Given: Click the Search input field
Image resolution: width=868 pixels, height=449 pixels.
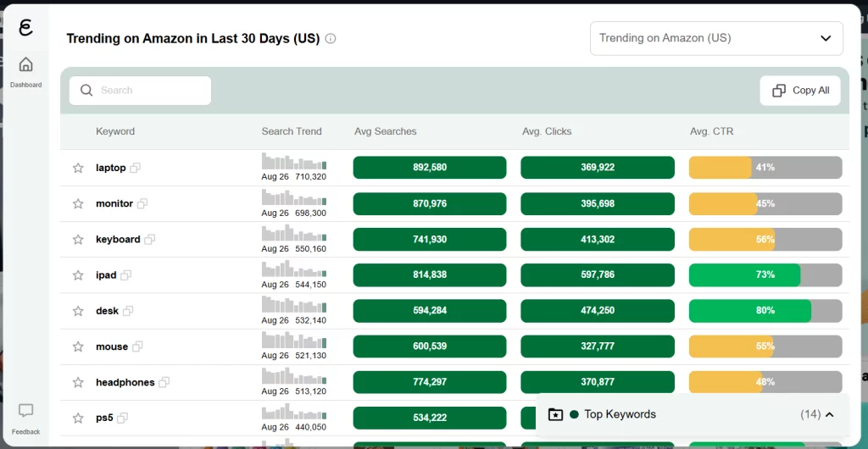Looking at the screenshot, I should [140, 90].
